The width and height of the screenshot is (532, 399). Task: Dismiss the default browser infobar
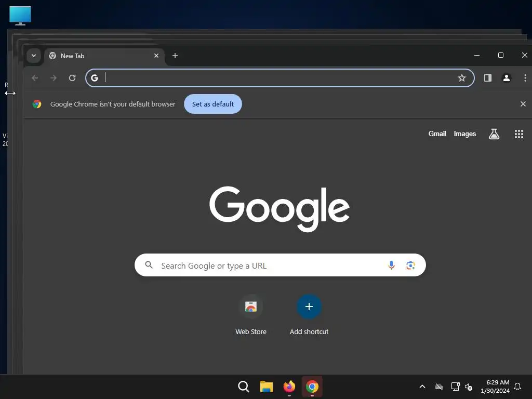click(x=523, y=104)
